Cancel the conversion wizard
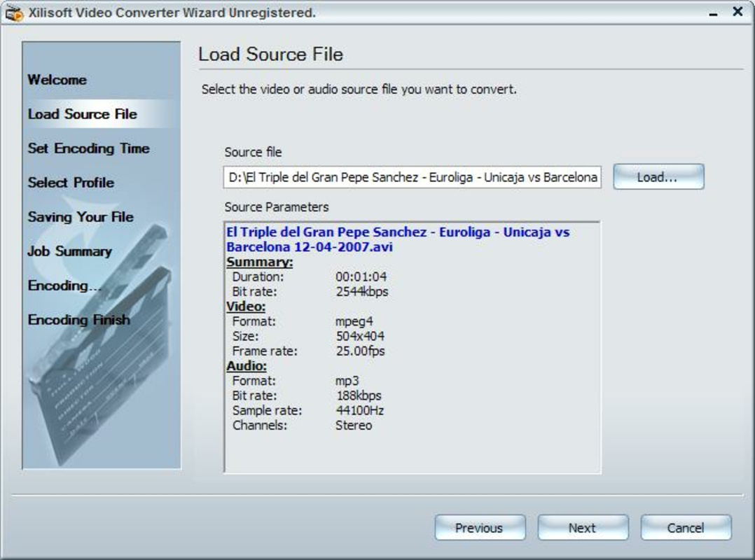This screenshot has width=755, height=560. coord(686,528)
